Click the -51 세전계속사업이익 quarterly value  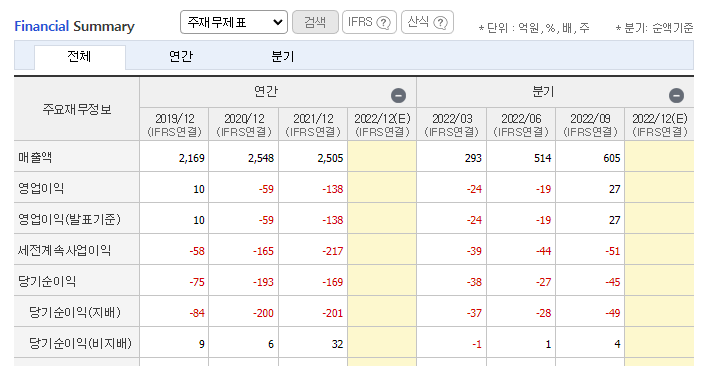click(x=613, y=251)
